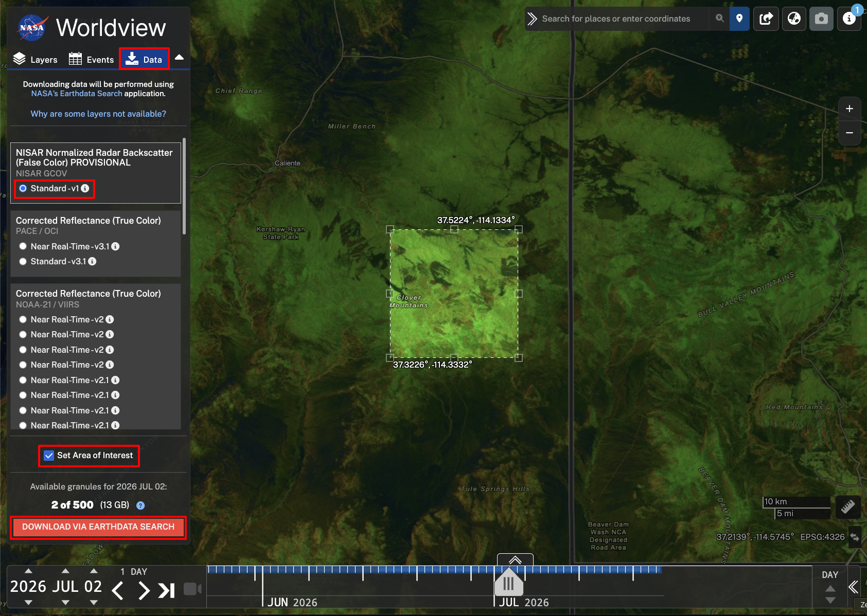Take a snapshot with camera icon

822,19
